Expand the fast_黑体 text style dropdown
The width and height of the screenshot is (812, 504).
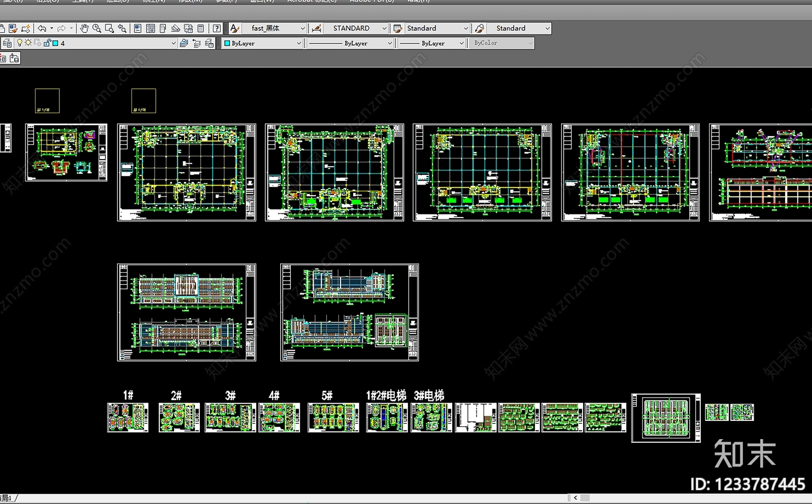pyautogui.click(x=303, y=28)
